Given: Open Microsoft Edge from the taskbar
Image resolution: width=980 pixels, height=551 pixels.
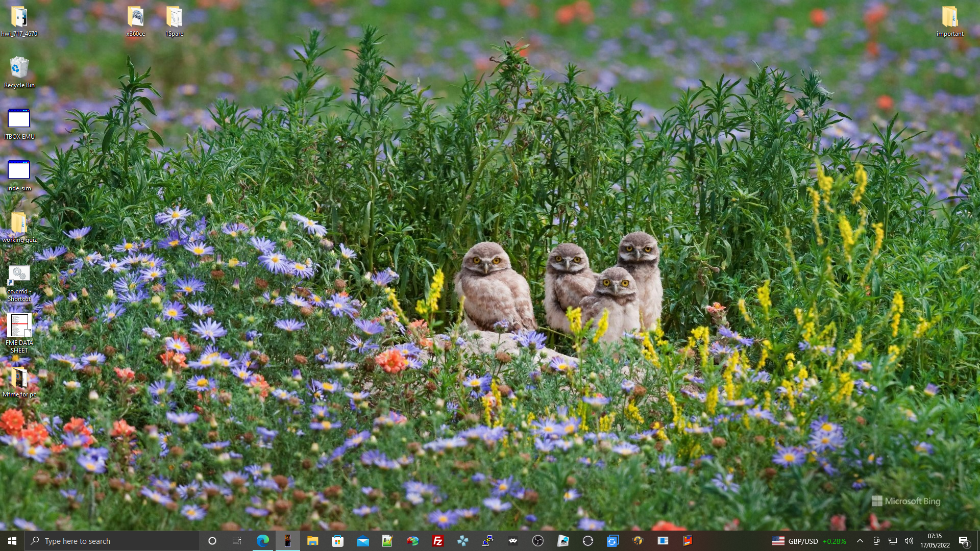Looking at the screenshot, I should (x=263, y=541).
